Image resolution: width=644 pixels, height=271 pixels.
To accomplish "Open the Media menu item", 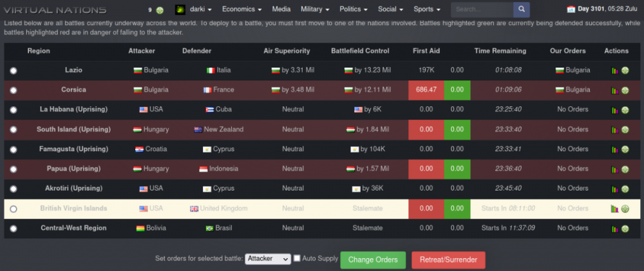I will point(281,9).
